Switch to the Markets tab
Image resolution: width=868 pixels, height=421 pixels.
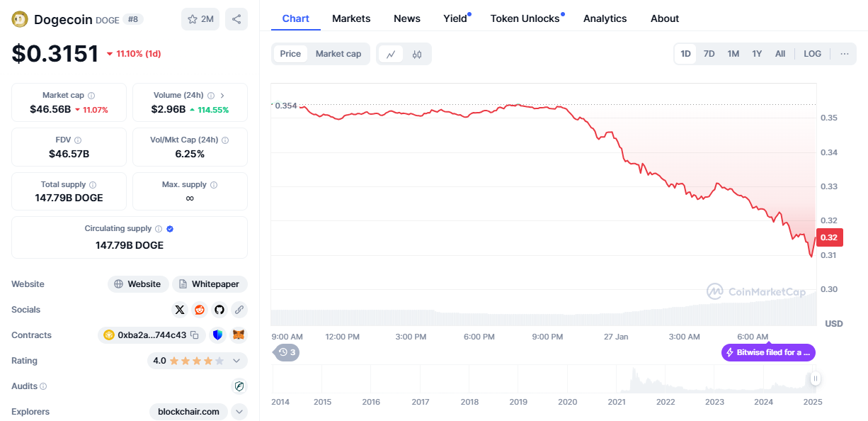point(350,18)
